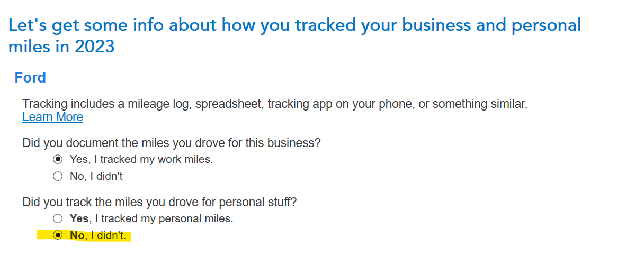Click the 'Yes, I tracked my work miles.' label text
This screenshot has height=256, width=644.
pos(141,159)
